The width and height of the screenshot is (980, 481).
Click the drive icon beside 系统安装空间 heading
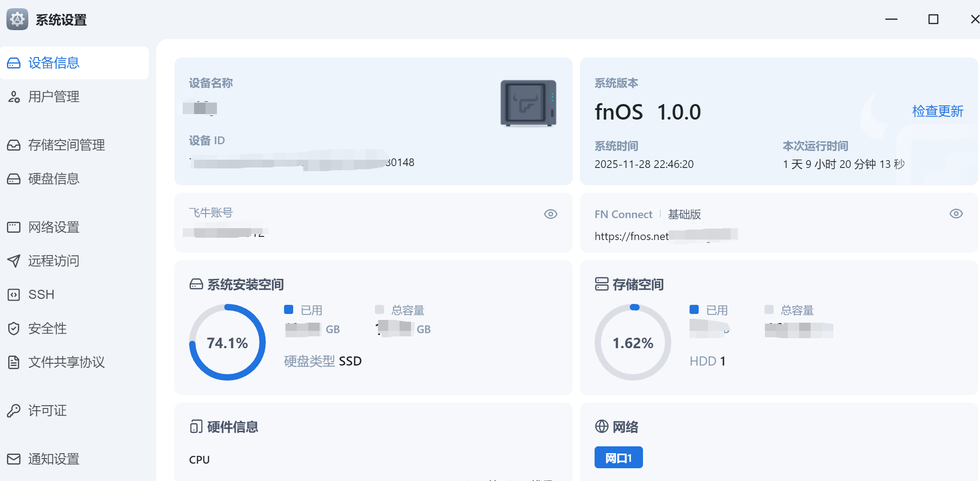(196, 284)
